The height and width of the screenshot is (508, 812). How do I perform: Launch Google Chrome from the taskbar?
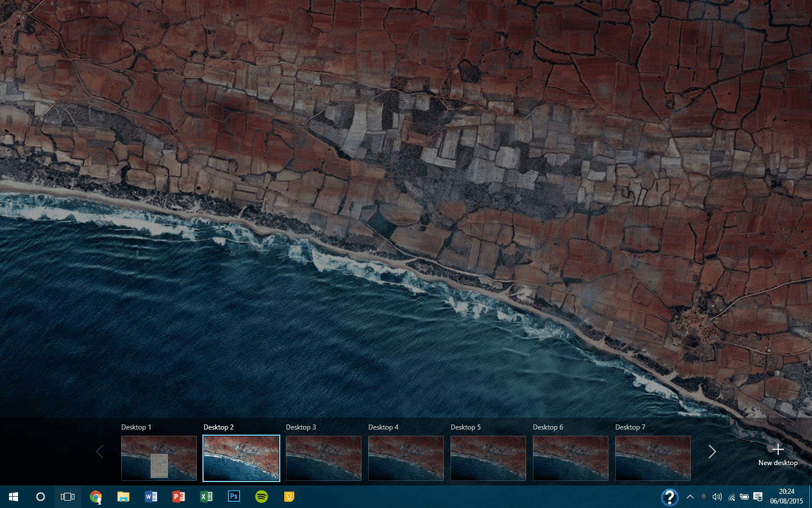coord(96,497)
